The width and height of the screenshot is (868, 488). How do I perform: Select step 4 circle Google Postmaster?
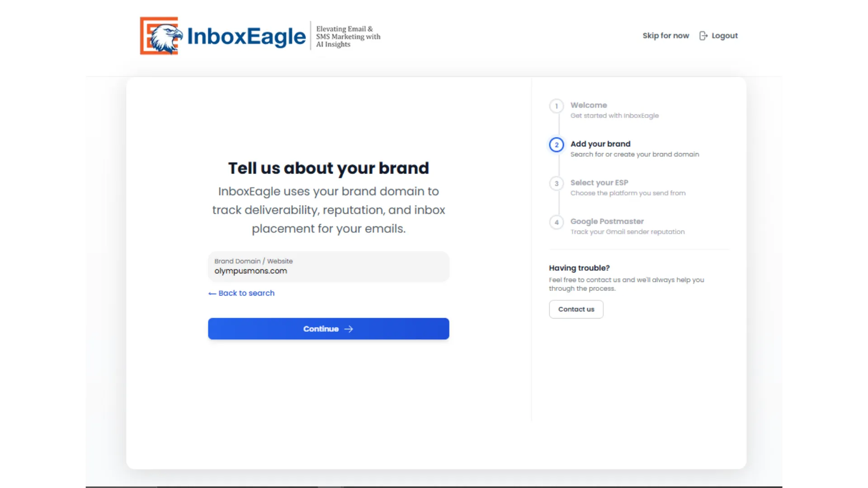557,222
